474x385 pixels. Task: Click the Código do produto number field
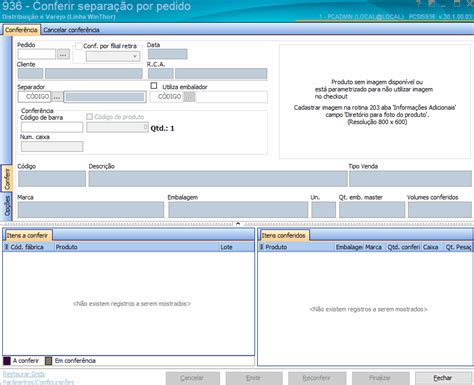[x=117, y=127]
